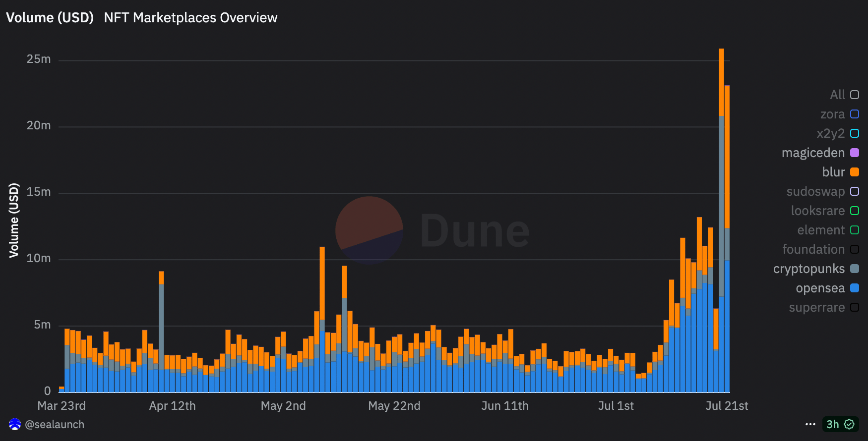Click the cryptopunks legend label

click(809, 269)
